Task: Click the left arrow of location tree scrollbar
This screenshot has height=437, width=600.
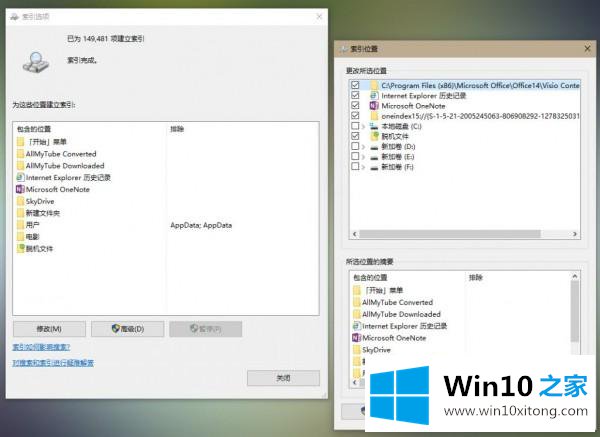Action: [355, 234]
